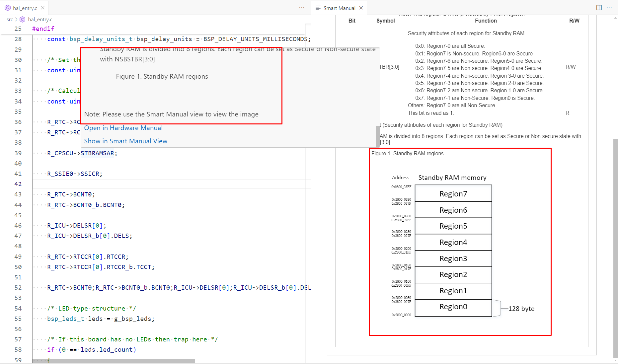Click Show in Smart Manual View link
Viewport: 618px width, 364px height.
(x=125, y=141)
